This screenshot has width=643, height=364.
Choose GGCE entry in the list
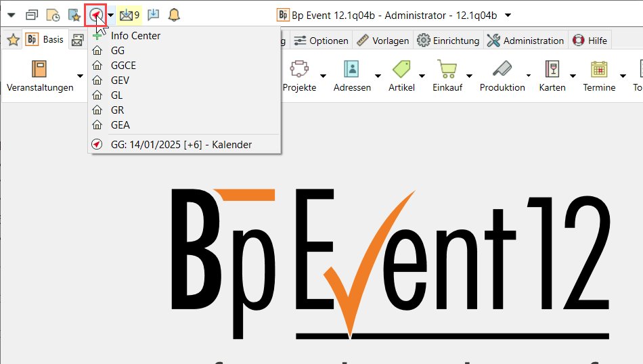tap(123, 66)
